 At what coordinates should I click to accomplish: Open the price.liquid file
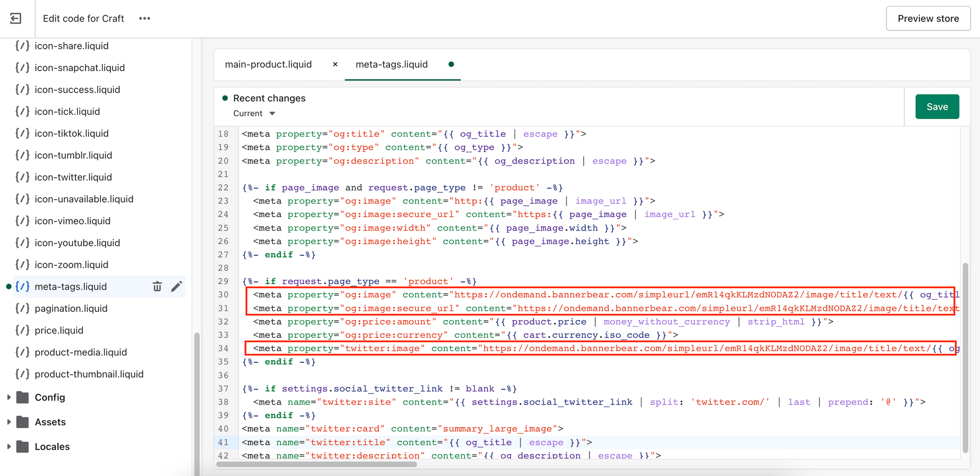pyautogui.click(x=58, y=330)
